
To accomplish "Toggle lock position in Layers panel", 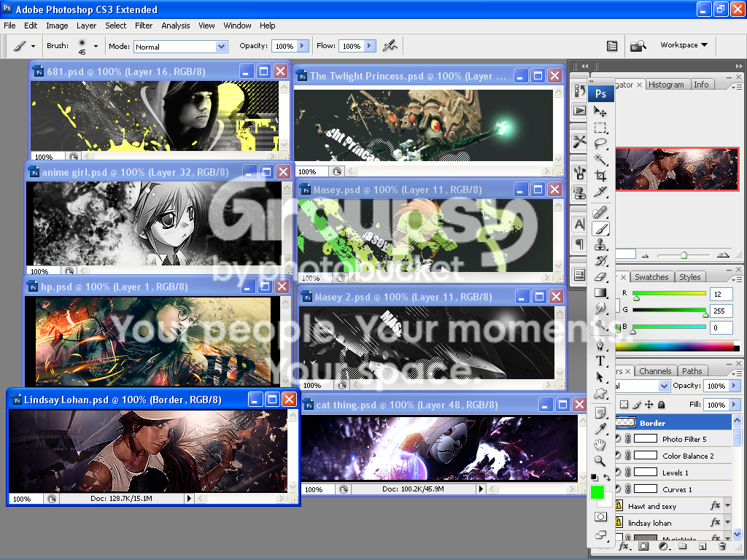I will (x=649, y=405).
